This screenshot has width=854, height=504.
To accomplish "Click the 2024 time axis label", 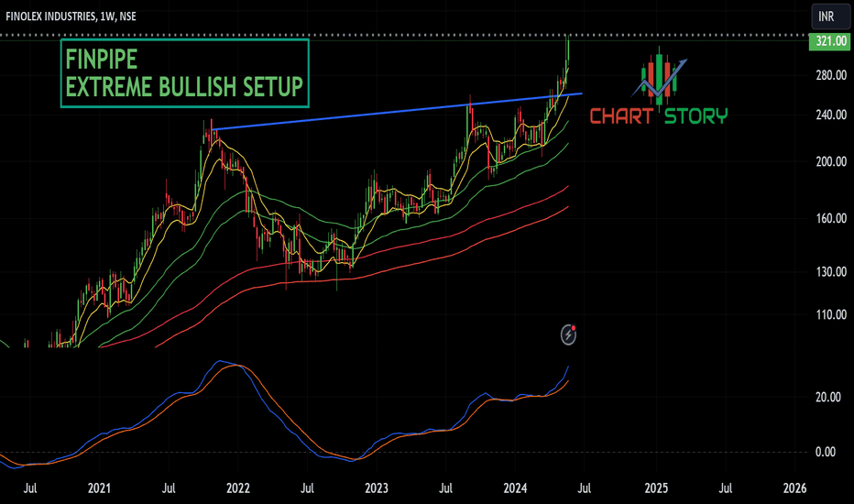I will click(x=515, y=488).
